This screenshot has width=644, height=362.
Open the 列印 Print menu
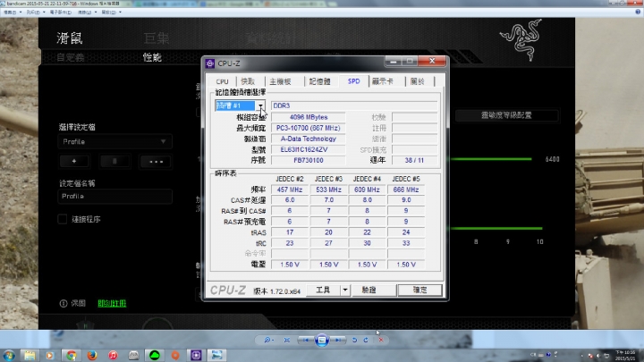[35, 13]
